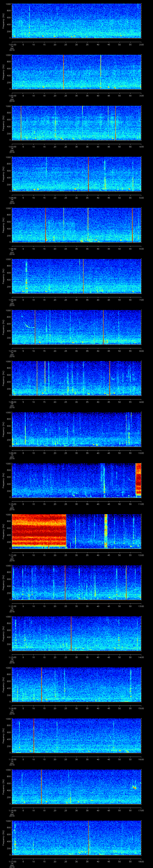The width and height of the screenshot is (153, 868).
Task: Open the spectrogram panel starting at 1:05:00
Action: [77, 225]
